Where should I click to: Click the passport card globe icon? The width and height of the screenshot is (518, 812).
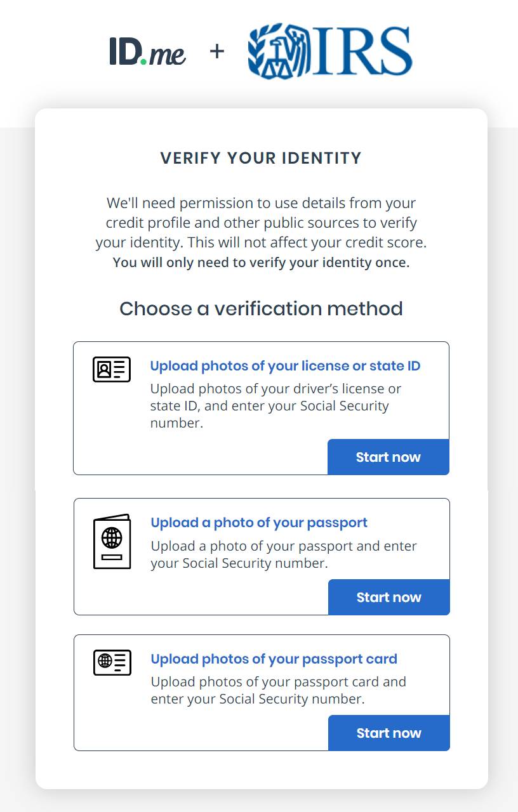point(112,662)
